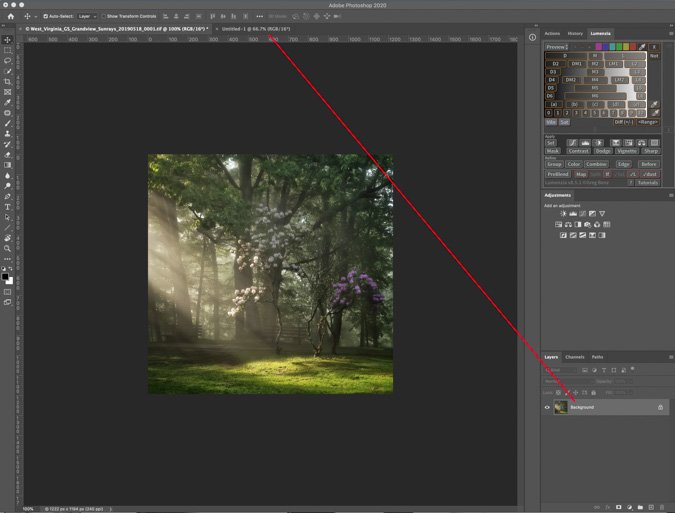Click the Lumenzia M5 midtones button
This screenshot has height=513, width=675.
pyautogui.click(x=595, y=88)
